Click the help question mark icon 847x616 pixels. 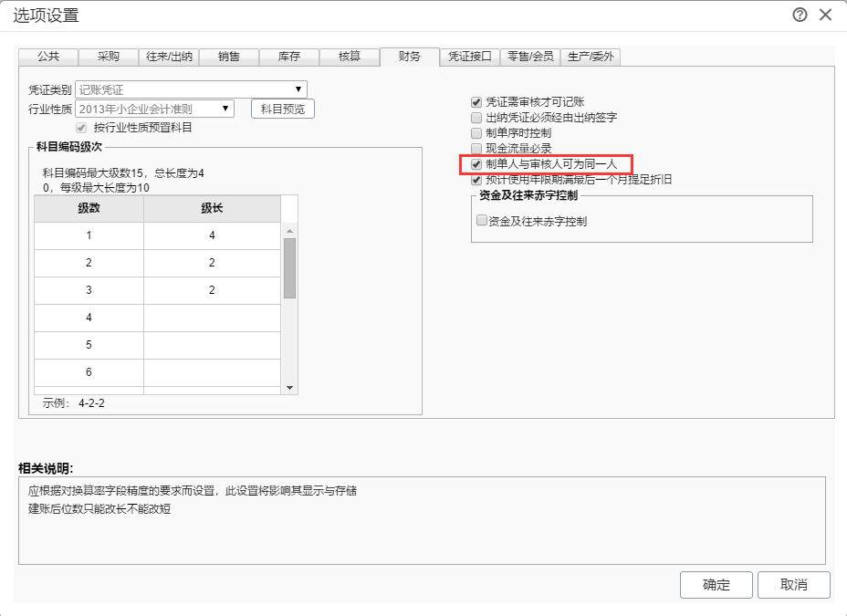tap(800, 15)
